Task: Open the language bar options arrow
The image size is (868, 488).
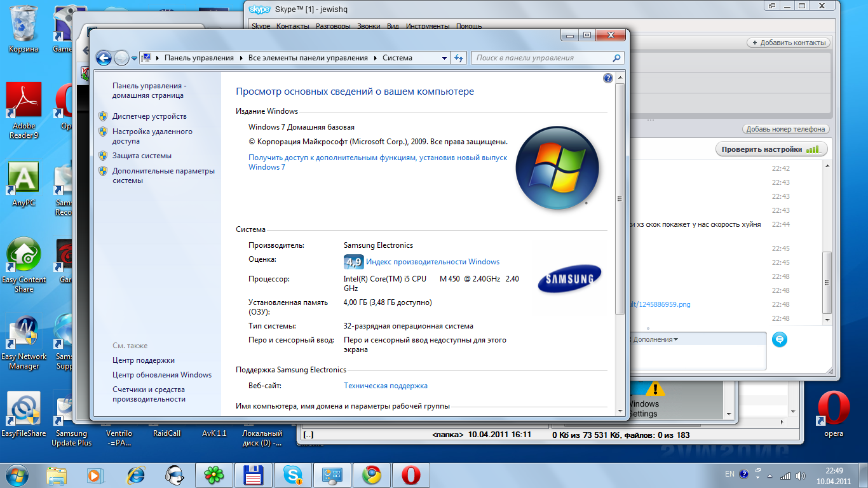Action: click(x=758, y=478)
